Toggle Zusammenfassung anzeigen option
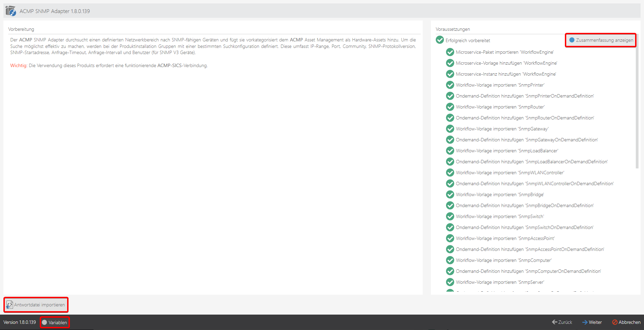The width and height of the screenshot is (644, 330). click(x=572, y=40)
